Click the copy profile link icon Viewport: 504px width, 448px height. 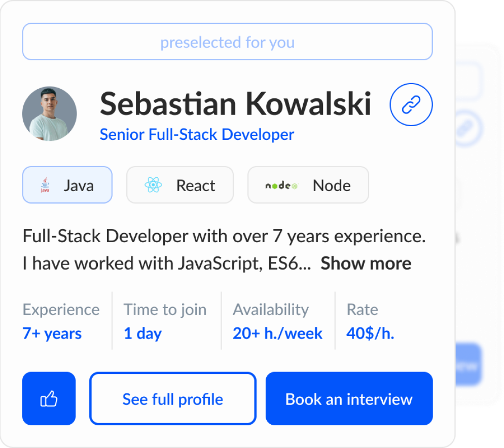point(411,105)
